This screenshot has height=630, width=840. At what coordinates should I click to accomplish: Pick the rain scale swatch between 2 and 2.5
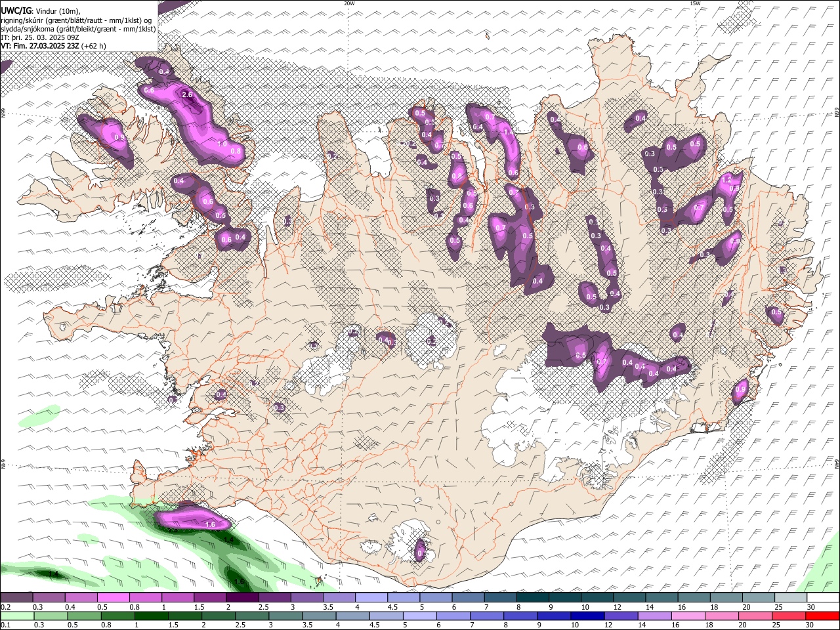click(219, 616)
